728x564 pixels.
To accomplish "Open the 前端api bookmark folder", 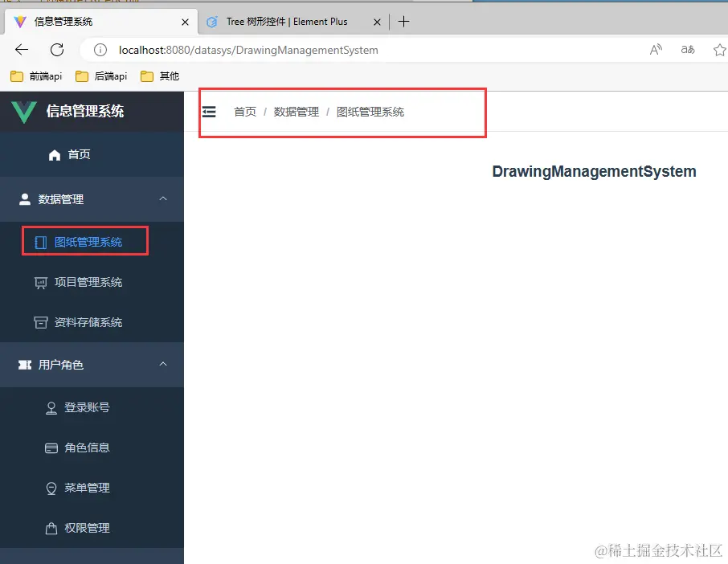I will pos(36,76).
